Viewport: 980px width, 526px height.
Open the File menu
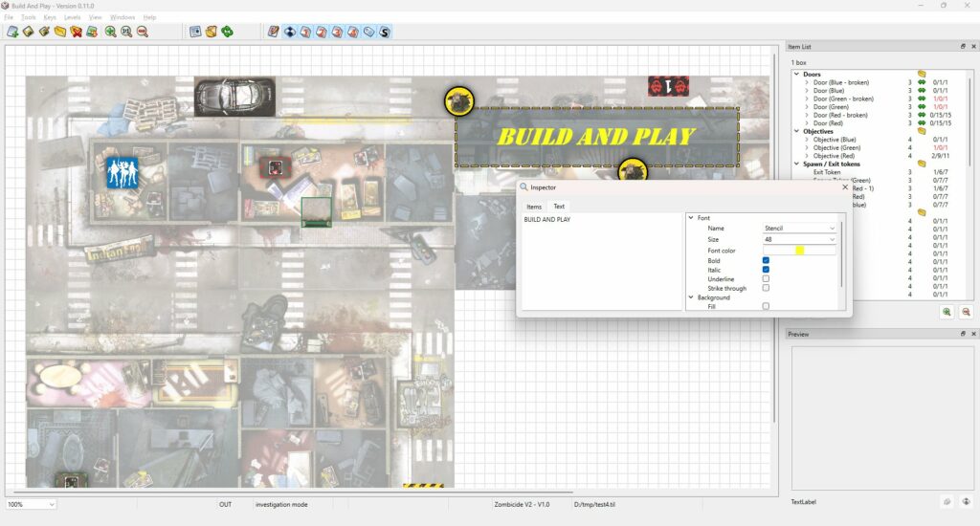coord(9,17)
